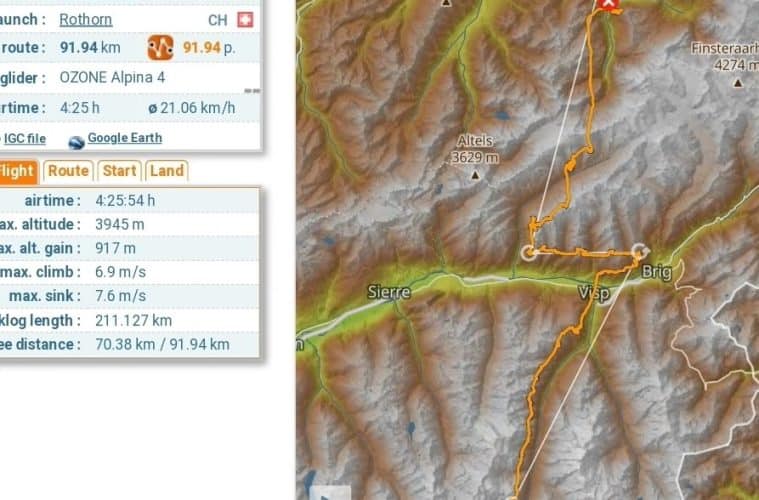Click the Sierre town label on the map
Image resolution: width=759 pixels, height=500 pixels.
point(389,292)
